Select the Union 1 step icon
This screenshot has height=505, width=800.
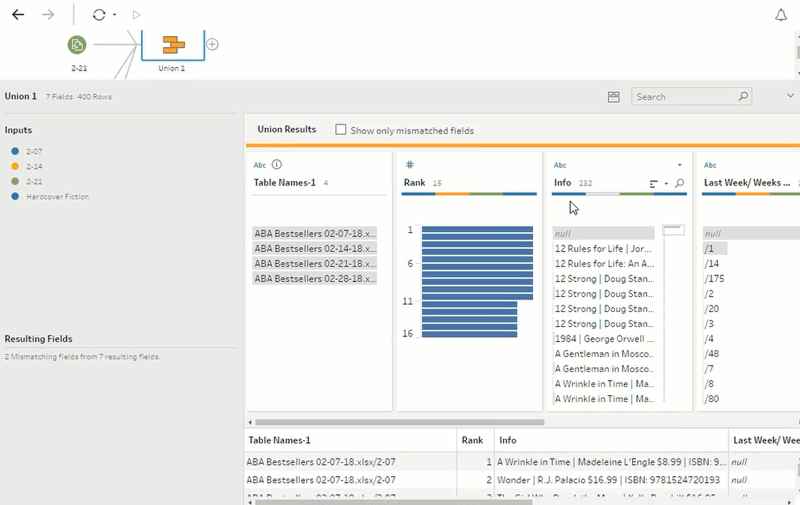click(x=174, y=44)
